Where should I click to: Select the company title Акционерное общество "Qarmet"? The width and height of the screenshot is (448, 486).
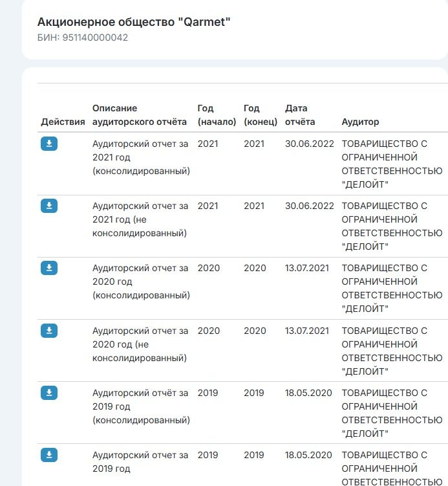[x=134, y=22]
